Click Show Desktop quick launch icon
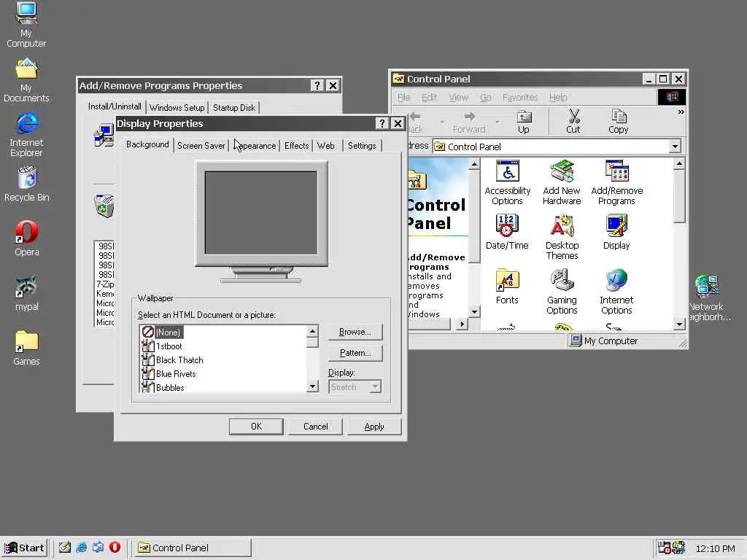Viewport: 747px width, 560px height. 65,547
